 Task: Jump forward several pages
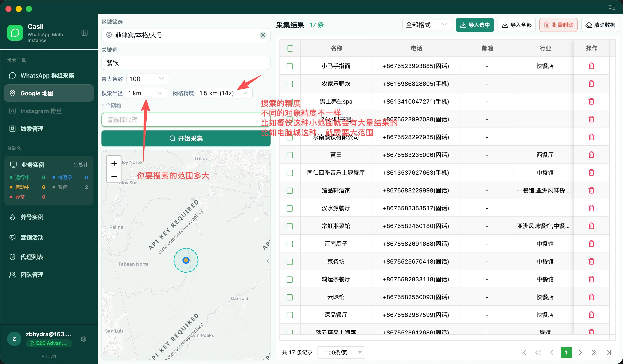click(x=594, y=352)
